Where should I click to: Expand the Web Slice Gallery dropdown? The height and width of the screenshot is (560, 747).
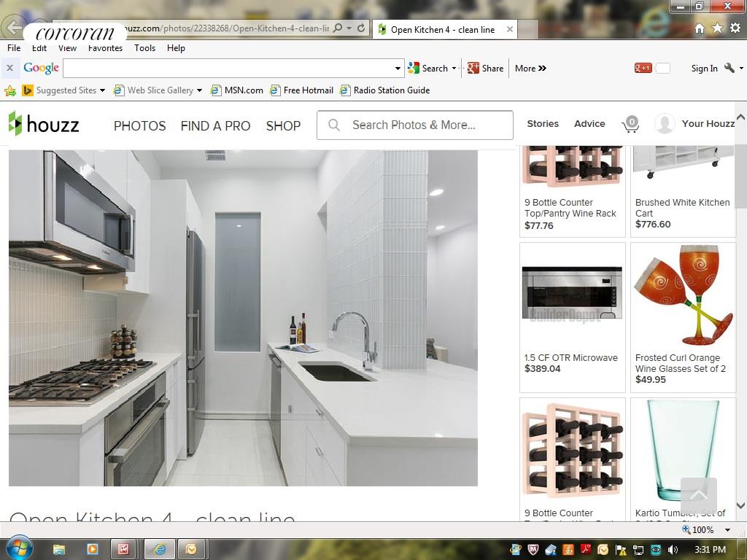click(x=199, y=90)
